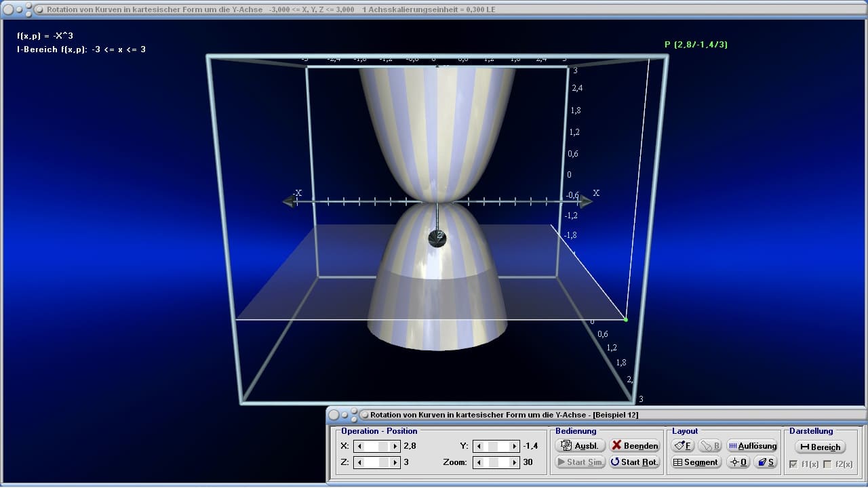Open the Segment settings button
Image resolution: width=868 pixels, height=488 pixels.
(696, 462)
